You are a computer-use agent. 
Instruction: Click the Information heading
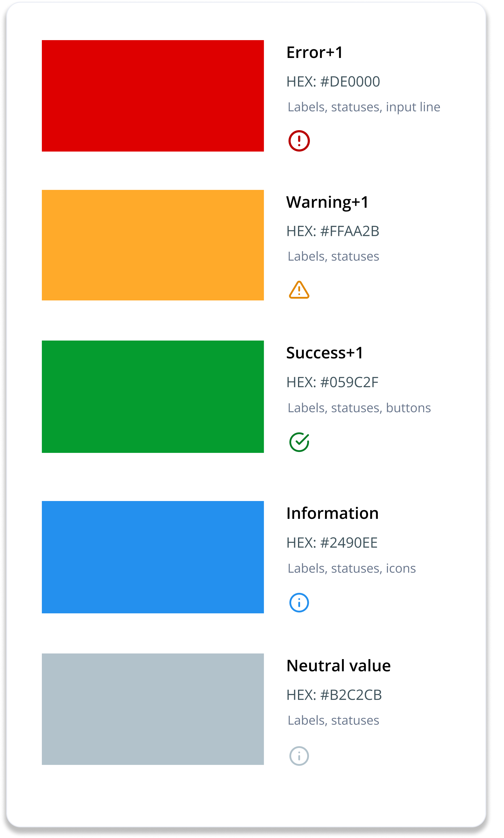pyautogui.click(x=332, y=513)
